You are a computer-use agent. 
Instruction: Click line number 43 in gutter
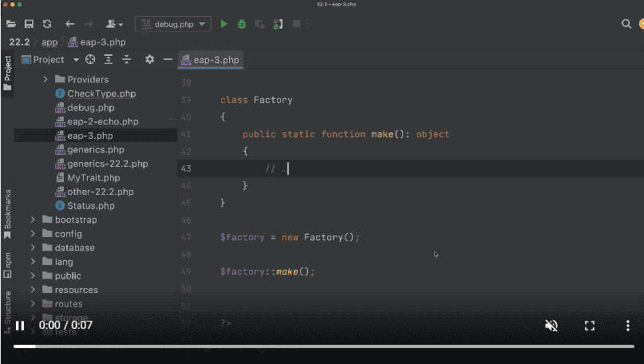pos(186,169)
